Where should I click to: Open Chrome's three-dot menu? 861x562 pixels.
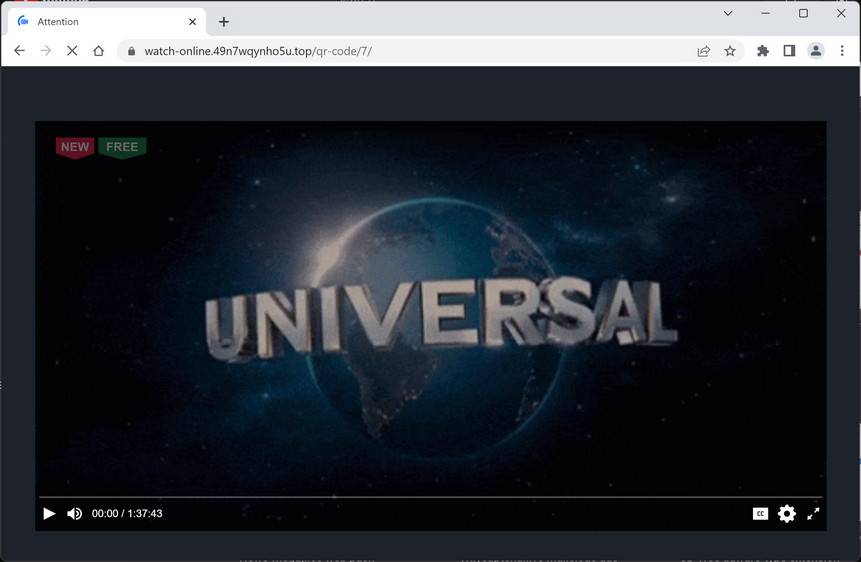pyautogui.click(x=842, y=51)
